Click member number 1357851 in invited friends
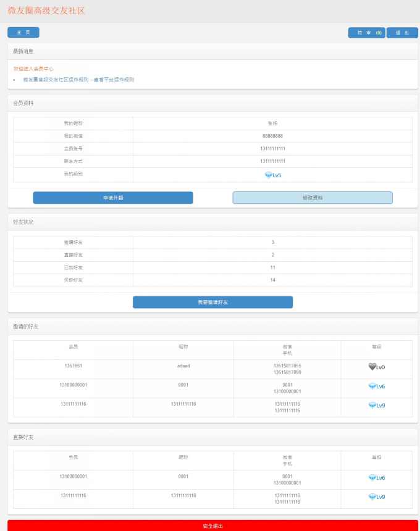The width and height of the screenshot is (420, 531). pos(73,366)
